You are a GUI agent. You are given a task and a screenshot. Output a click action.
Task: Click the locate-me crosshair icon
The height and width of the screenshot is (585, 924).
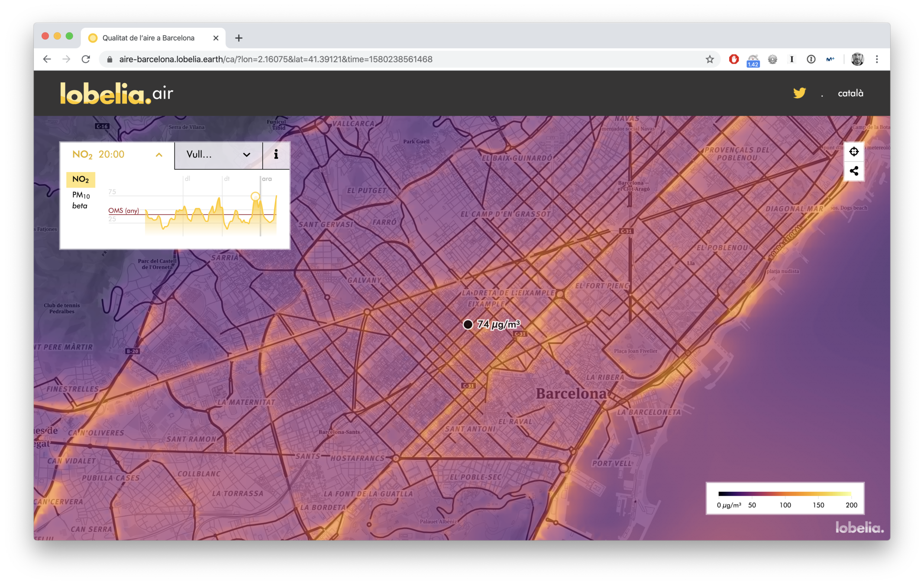coord(853,152)
